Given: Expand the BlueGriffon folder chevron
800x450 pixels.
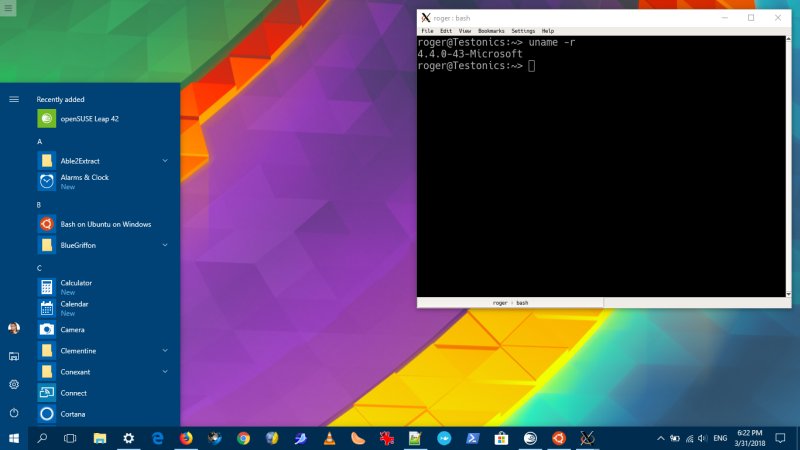Looking at the screenshot, I should point(165,245).
